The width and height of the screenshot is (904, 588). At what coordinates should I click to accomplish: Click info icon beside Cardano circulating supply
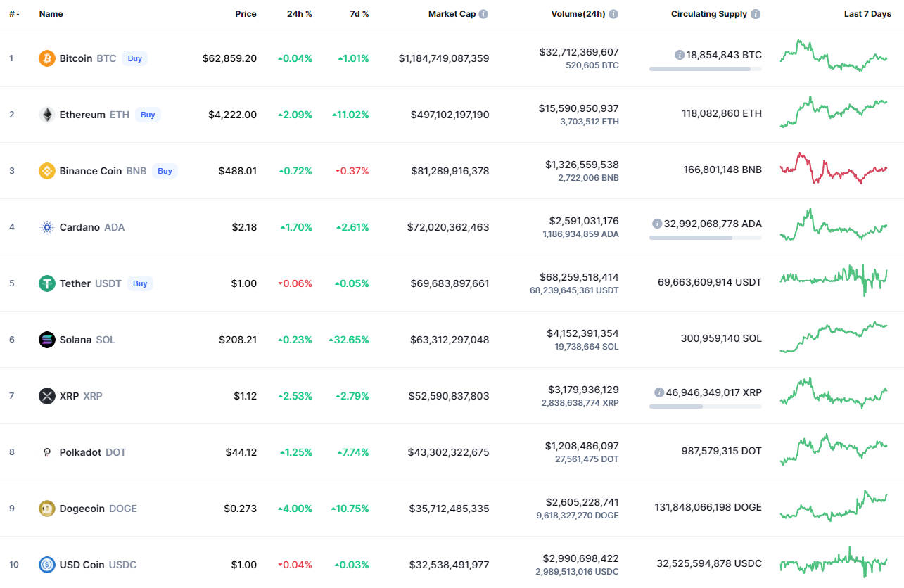[x=657, y=224]
